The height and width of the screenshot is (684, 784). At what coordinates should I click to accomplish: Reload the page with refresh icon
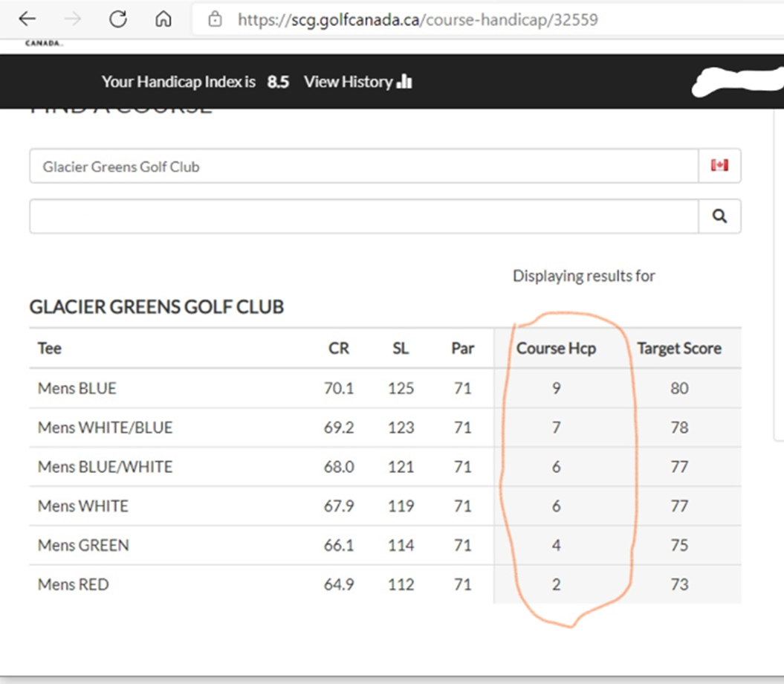click(x=117, y=19)
